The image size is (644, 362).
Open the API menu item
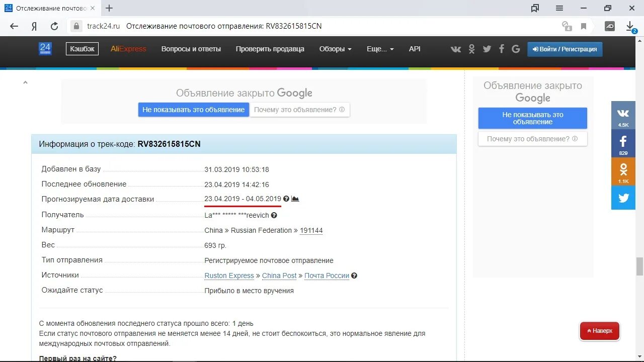coord(415,49)
